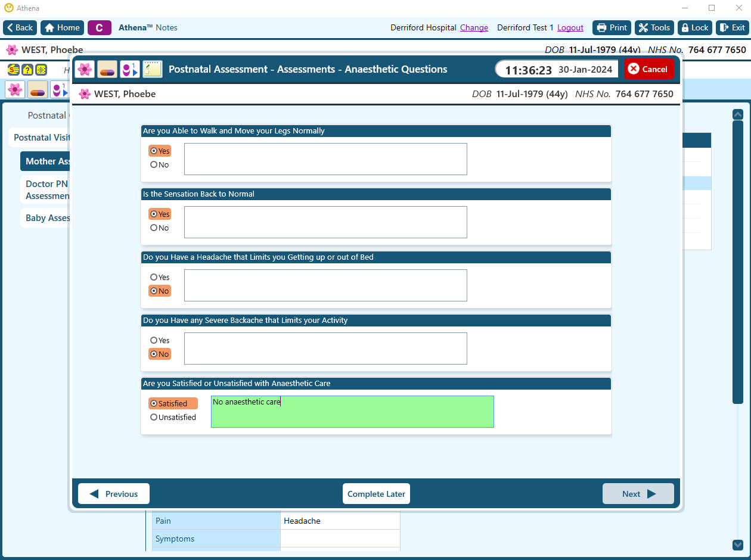
Task: Select Yes for headache limiting getting up
Action: pyautogui.click(x=160, y=277)
